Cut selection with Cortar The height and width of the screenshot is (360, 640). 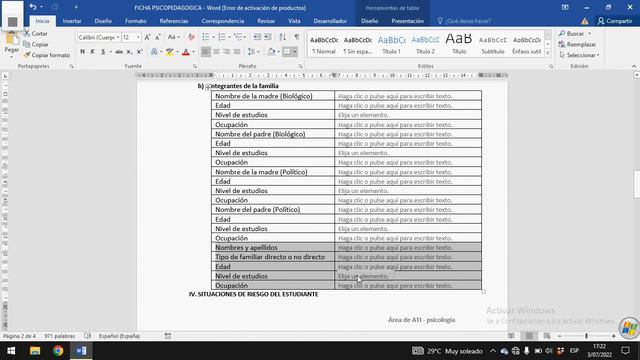pos(36,33)
